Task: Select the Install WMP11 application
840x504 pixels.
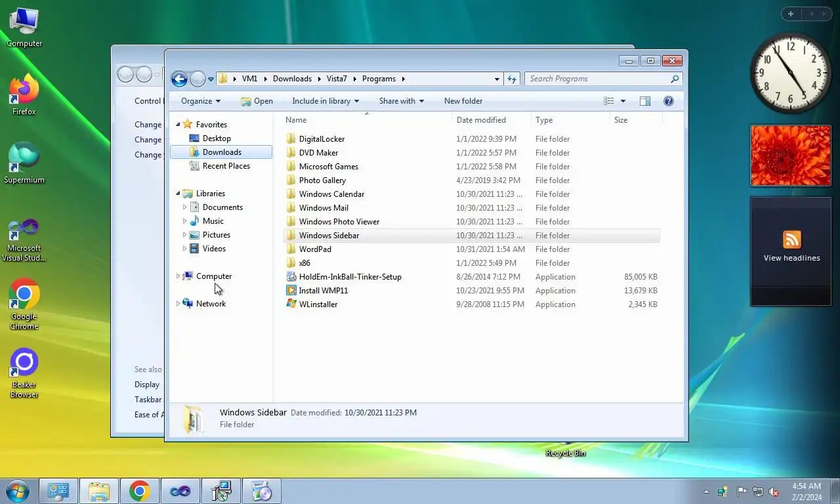Action: [472, 291]
